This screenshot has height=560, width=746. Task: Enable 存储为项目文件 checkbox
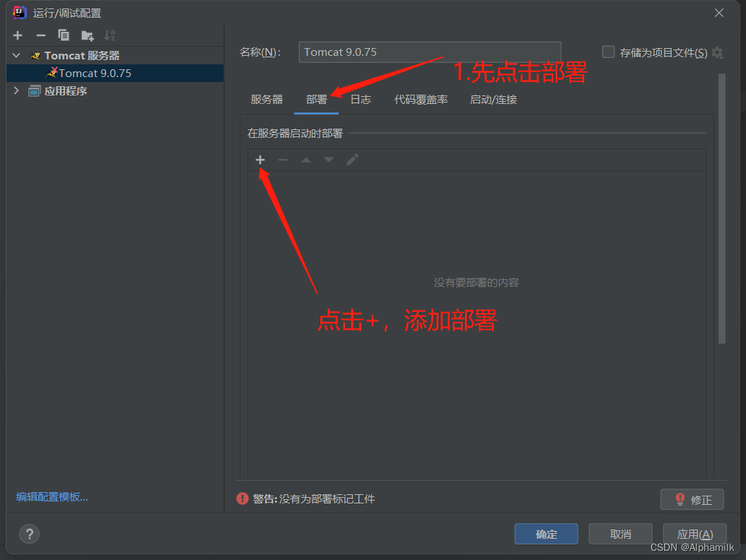[608, 52]
